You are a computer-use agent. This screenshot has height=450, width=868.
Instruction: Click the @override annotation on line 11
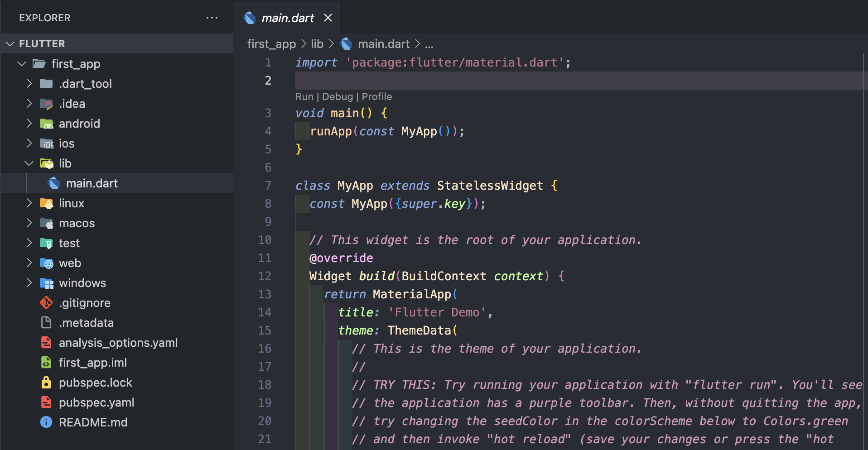pyautogui.click(x=341, y=258)
